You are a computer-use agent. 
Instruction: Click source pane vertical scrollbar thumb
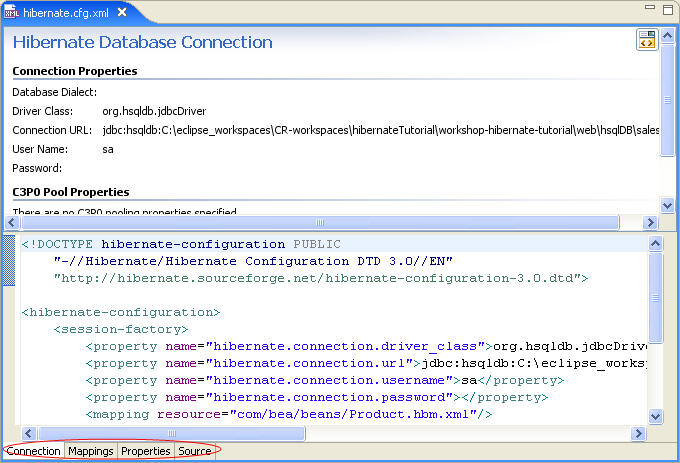[655, 298]
